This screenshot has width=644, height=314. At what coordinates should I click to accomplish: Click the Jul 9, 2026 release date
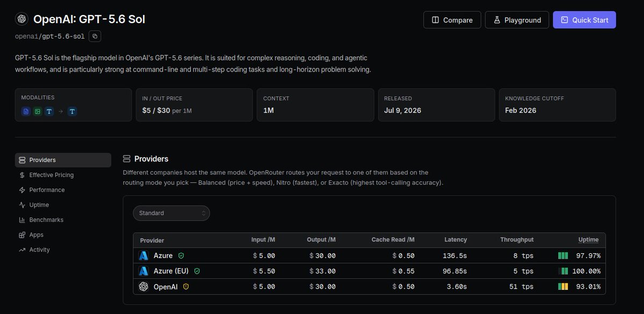402,110
